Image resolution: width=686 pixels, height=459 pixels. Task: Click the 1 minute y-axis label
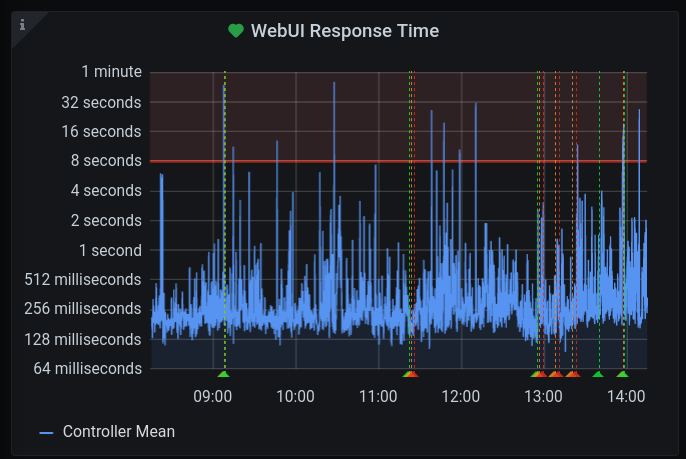(112, 71)
